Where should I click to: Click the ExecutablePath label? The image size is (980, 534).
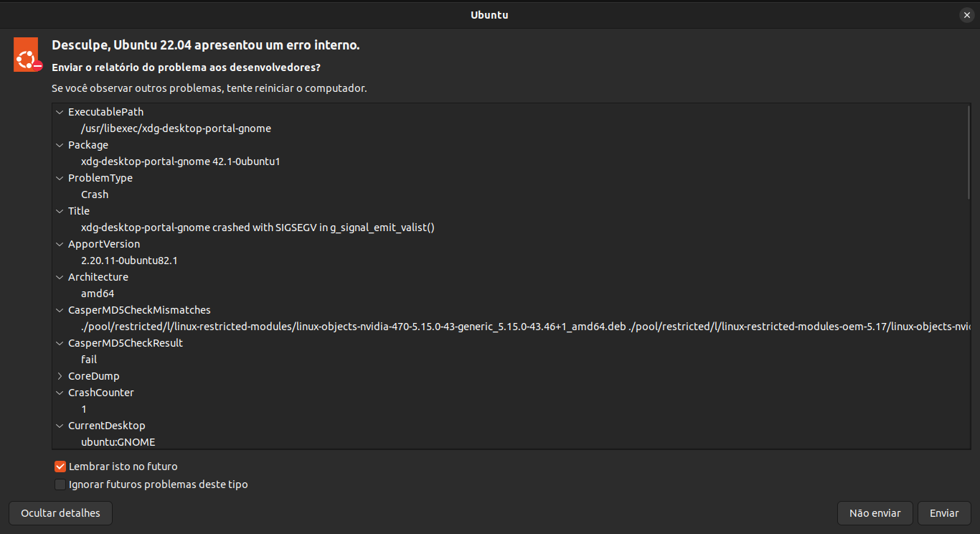point(105,112)
